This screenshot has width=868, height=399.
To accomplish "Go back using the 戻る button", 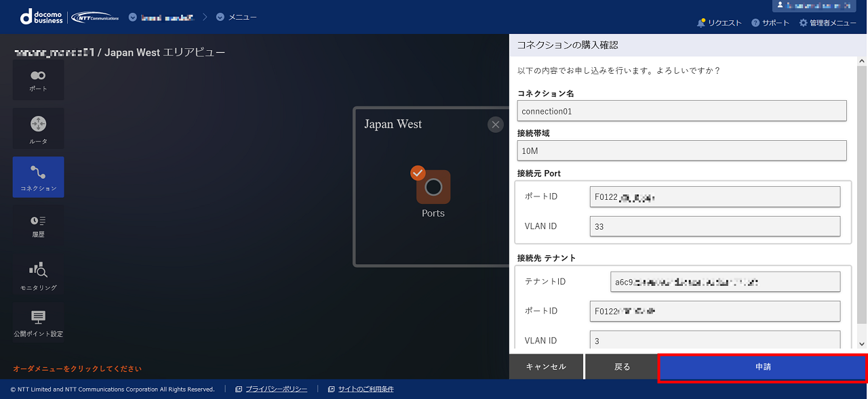I will click(621, 366).
